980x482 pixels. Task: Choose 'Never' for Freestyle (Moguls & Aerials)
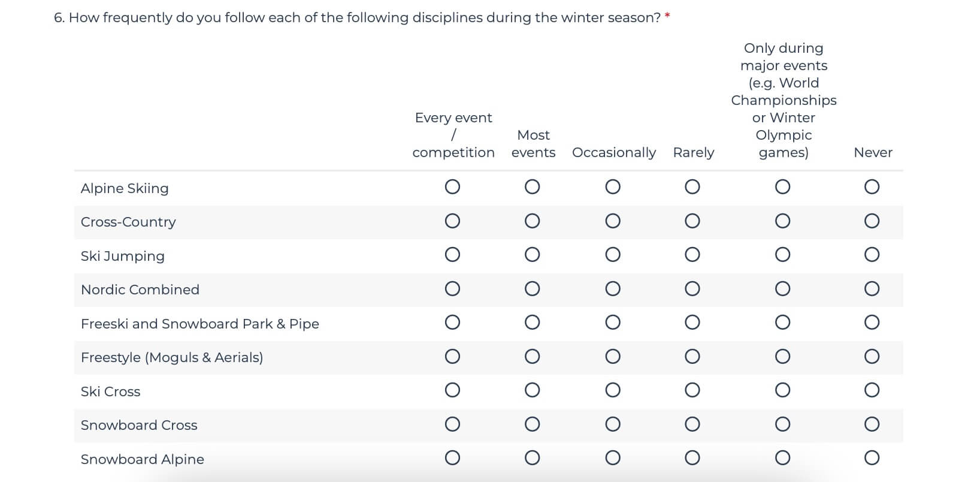872,357
